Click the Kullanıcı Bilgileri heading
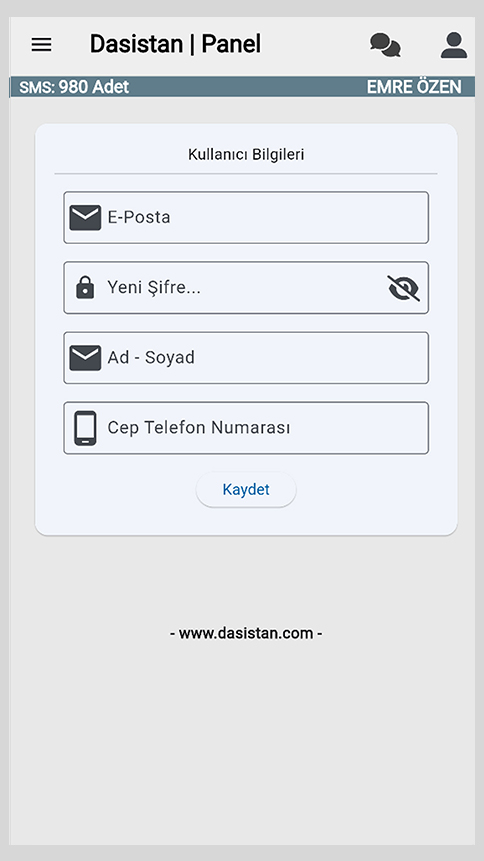Viewport: 484px width, 861px height. pos(246,154)
